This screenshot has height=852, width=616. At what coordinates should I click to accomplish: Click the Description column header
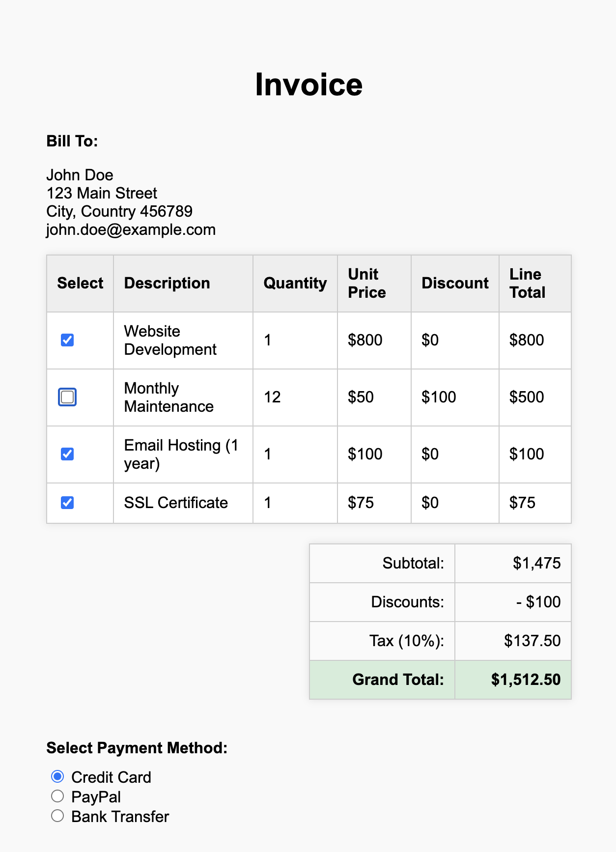167,283
